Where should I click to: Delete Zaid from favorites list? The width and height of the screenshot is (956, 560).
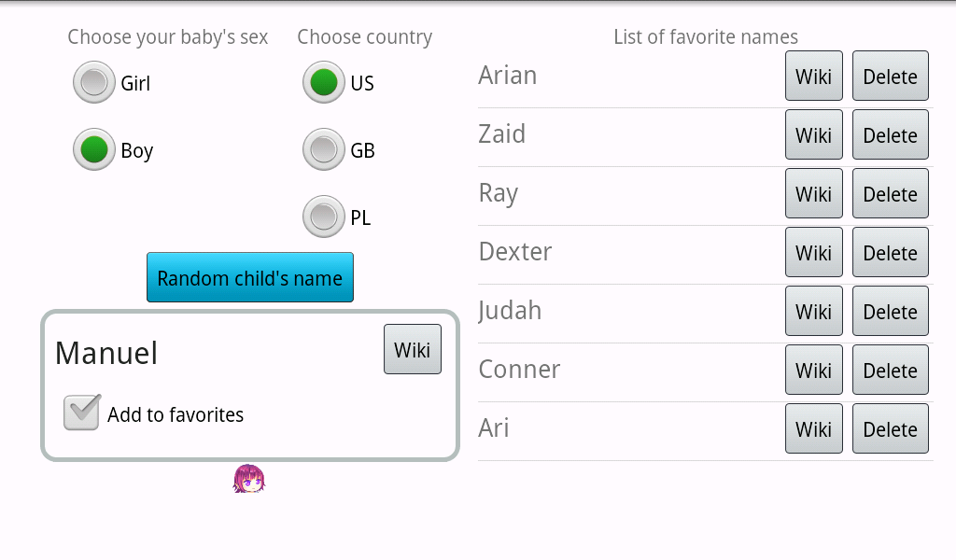890,135
